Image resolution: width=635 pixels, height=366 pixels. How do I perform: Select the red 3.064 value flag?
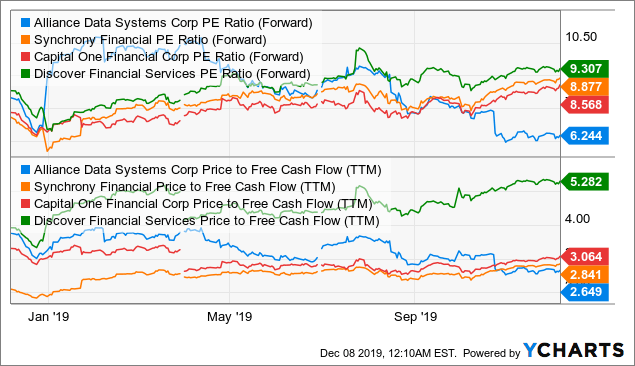pyautogui.click(x=585, y=256)
